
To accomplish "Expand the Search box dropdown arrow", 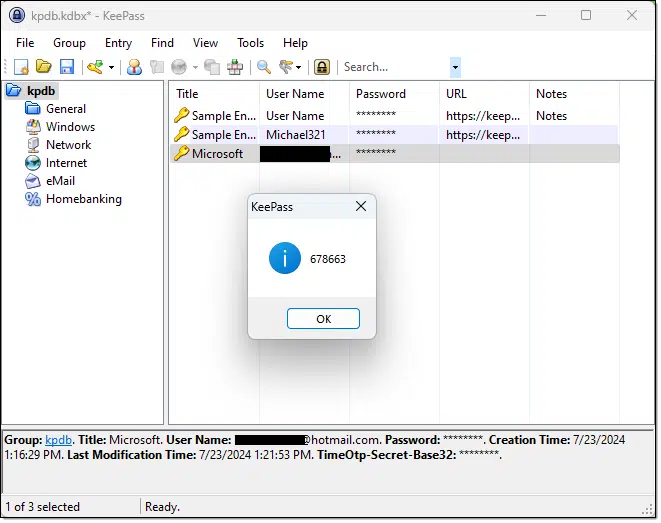I will coord(455,67).
